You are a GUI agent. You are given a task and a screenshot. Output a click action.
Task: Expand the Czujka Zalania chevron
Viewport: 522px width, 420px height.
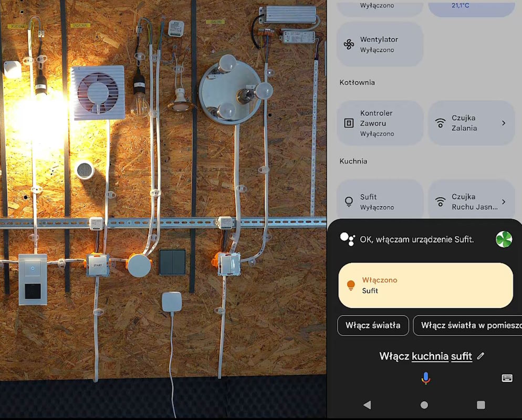[504, 123]
